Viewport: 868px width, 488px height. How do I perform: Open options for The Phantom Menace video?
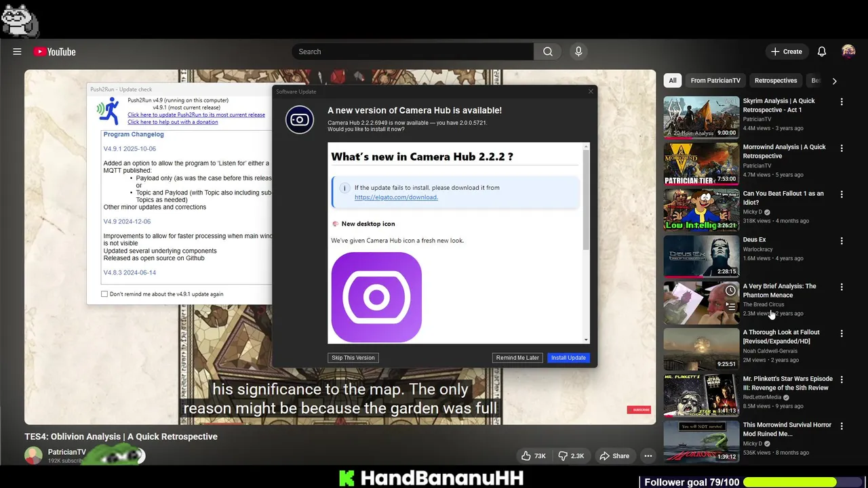(x=842, y=287)
